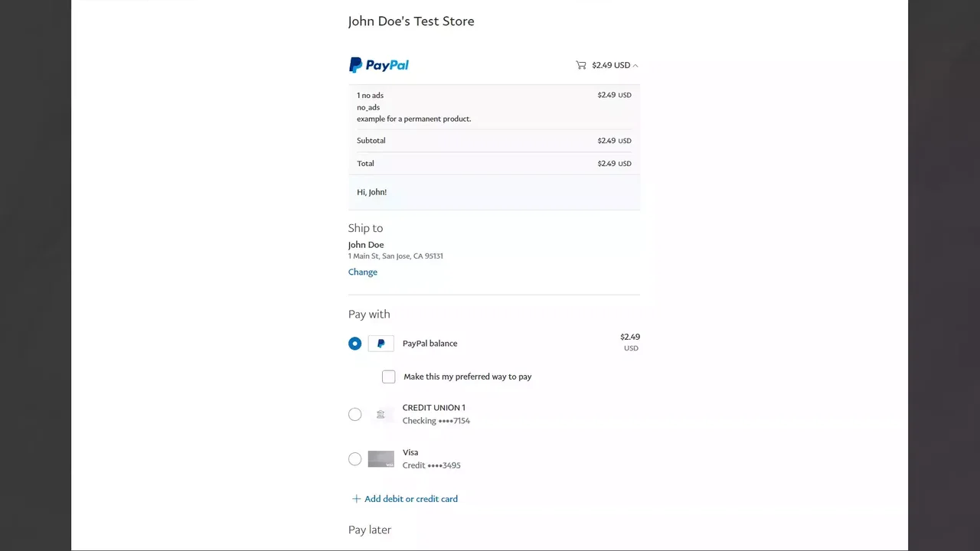Screen dimensions: 980x551
Task: Click Credit ••••3495 card text
Action: (x=432, y=465)
